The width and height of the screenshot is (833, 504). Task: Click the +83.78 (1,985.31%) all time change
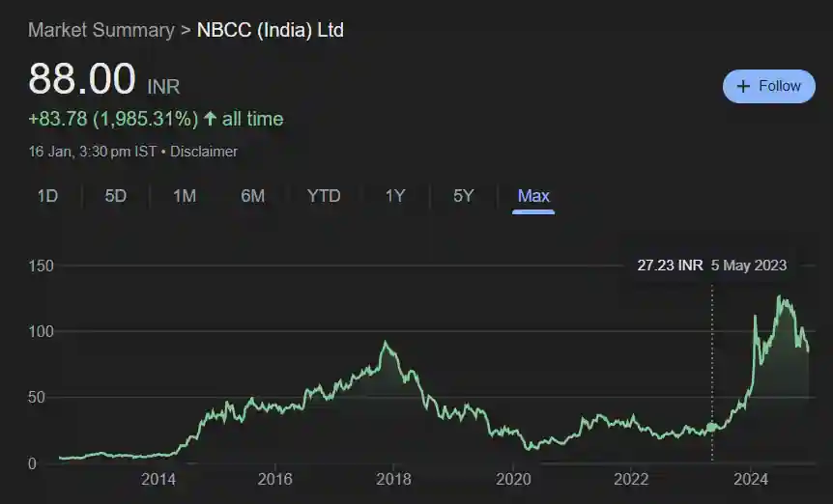tap(156, 119)
